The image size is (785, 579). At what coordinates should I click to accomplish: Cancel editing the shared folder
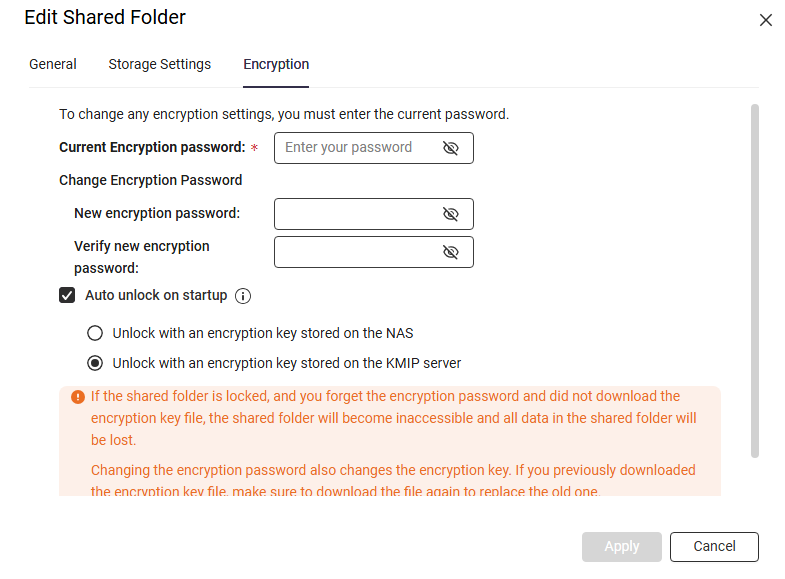[714, 546]
